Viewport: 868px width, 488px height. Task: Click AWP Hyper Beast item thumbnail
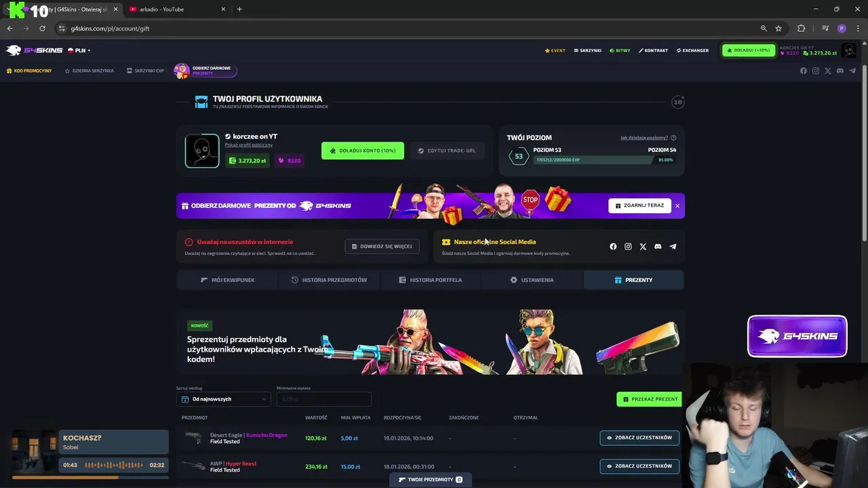click(x=193, y=466)
